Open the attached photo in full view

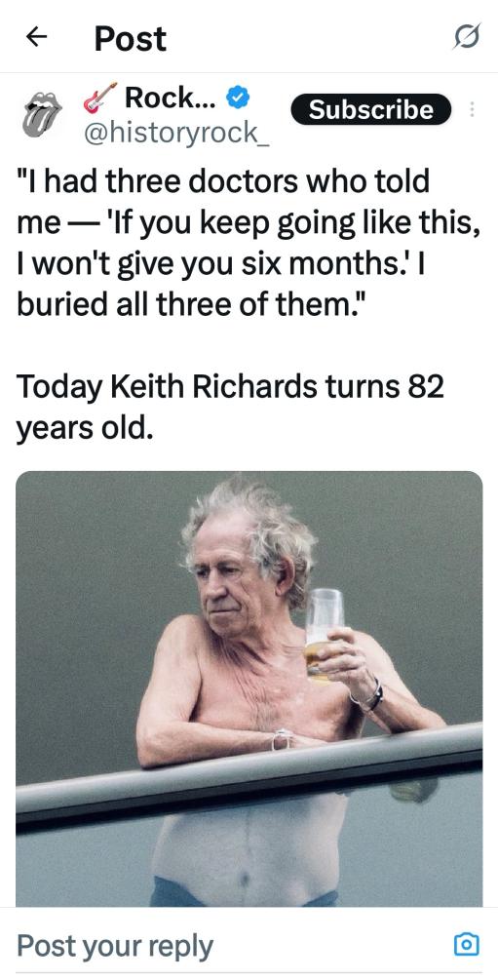[249, 688]
